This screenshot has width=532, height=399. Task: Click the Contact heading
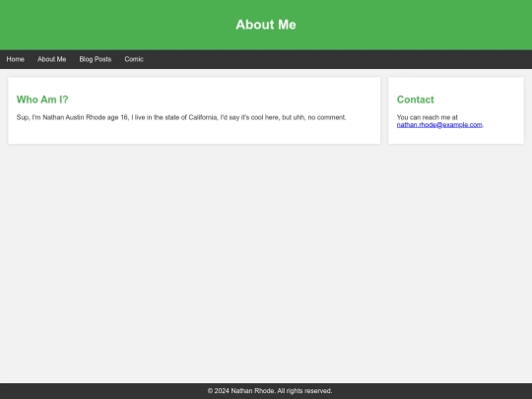click(x=416, y=100)
